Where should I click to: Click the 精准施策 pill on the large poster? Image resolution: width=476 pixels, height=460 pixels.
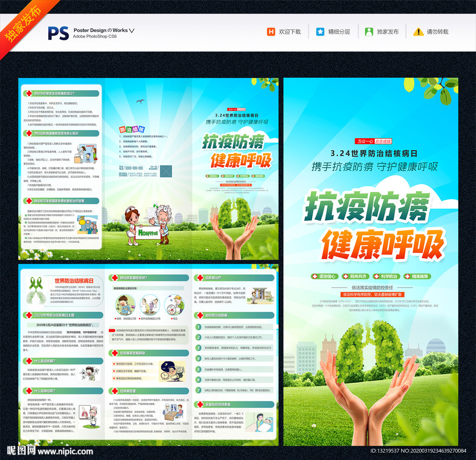pos(417,276)
